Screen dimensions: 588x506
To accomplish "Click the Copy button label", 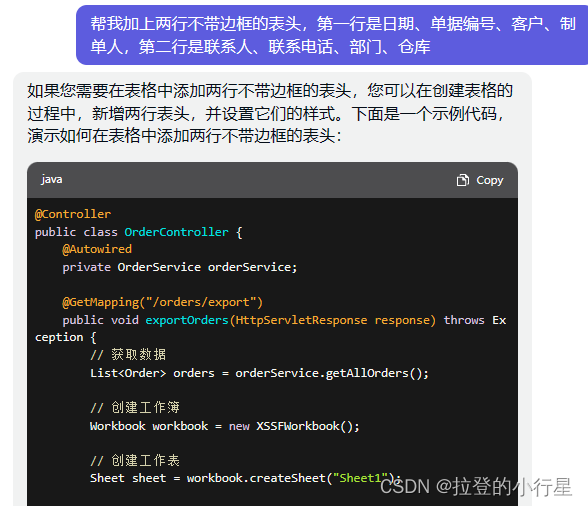I will click(x=489, y=180).
